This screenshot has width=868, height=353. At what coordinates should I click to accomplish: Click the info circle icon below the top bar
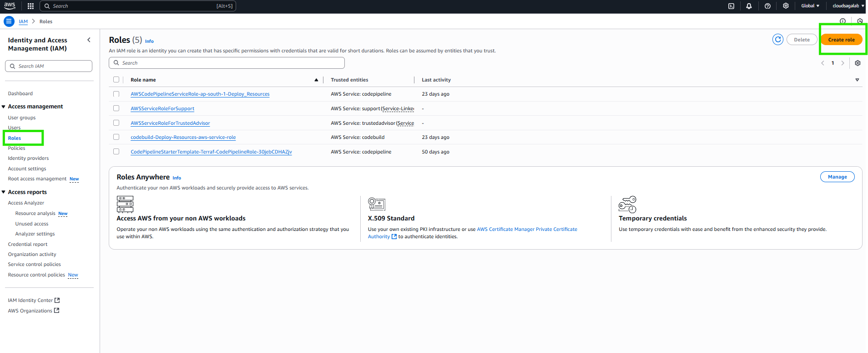click(843, 21)
